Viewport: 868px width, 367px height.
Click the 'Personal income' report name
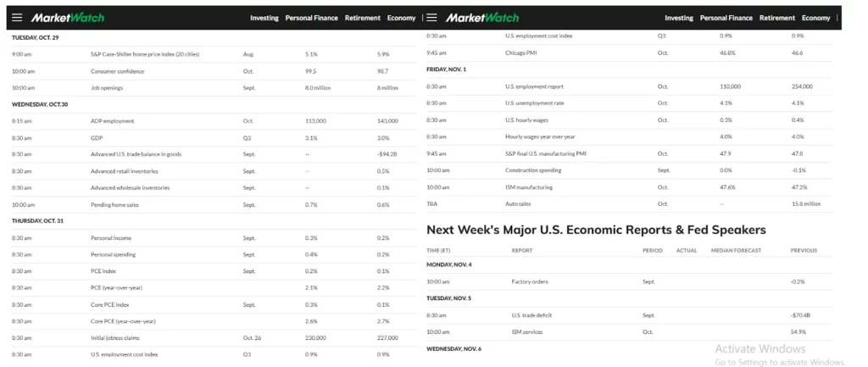111,238
